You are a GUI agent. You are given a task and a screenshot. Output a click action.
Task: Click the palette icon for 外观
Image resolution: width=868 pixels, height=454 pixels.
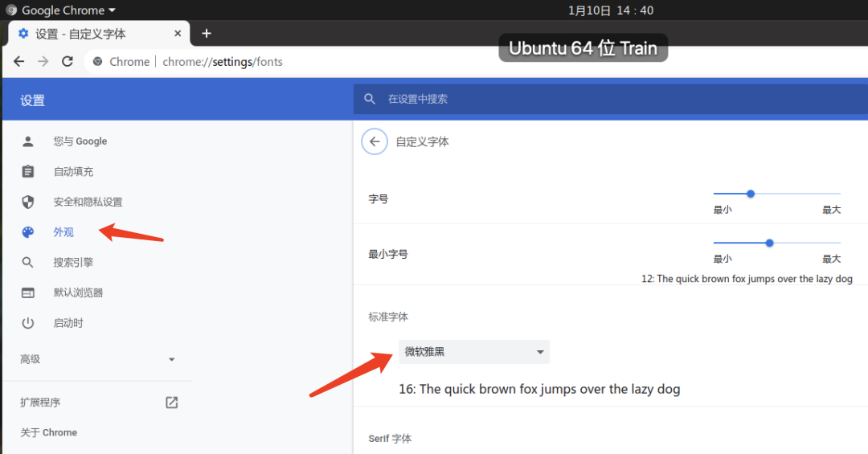(27, 232)
